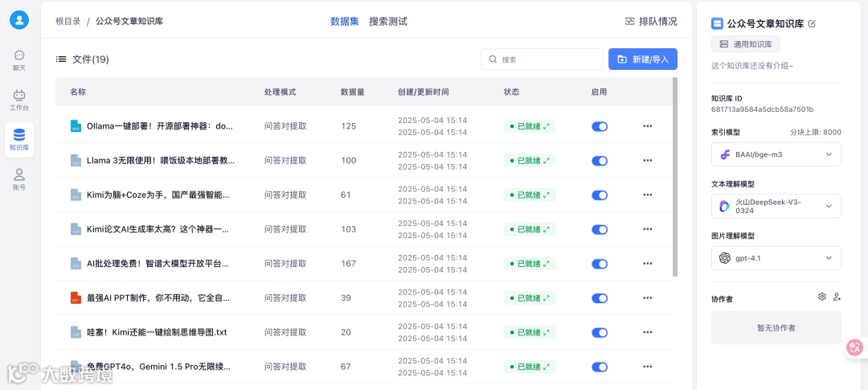Click the edit pencil next to 公众号文章知识库 title

tap(812, 24)
